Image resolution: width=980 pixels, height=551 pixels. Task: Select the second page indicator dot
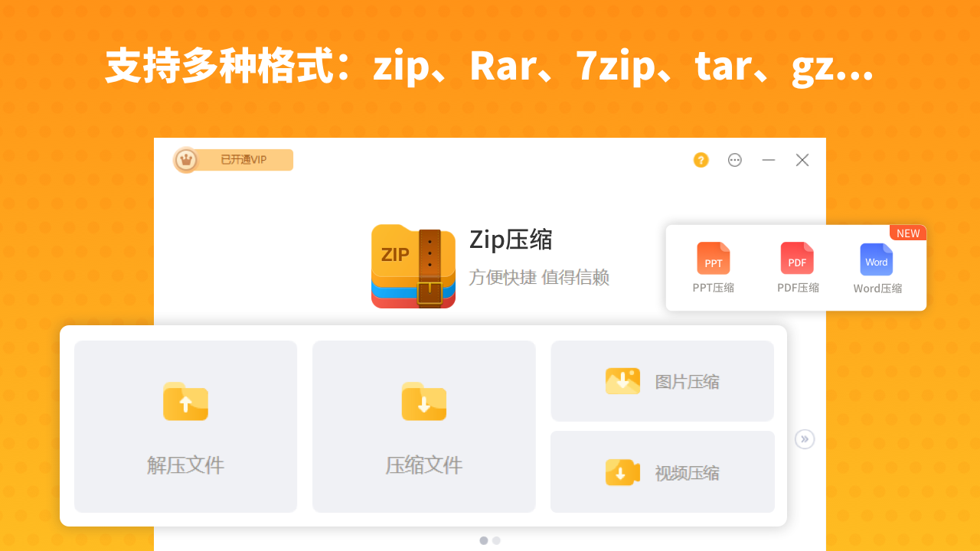(x=496, y=540)
